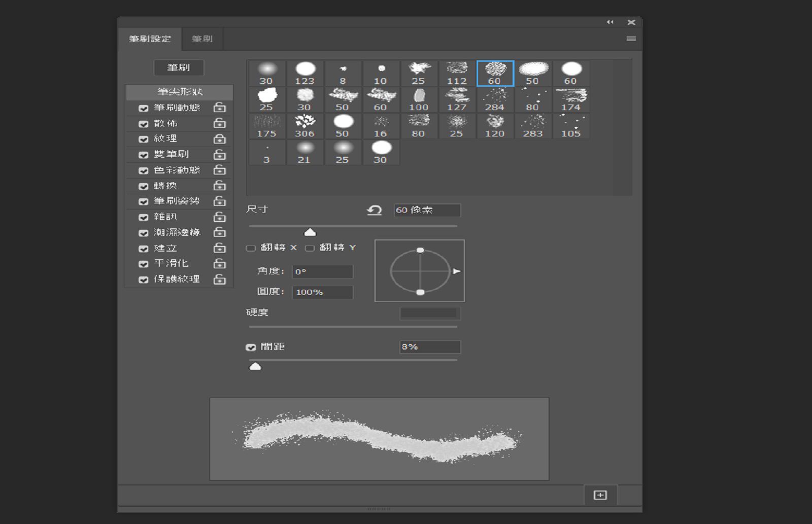
Task: Click the lock icon beside 保護紋理
Action: pyautogui.click(x=220, y=279)
